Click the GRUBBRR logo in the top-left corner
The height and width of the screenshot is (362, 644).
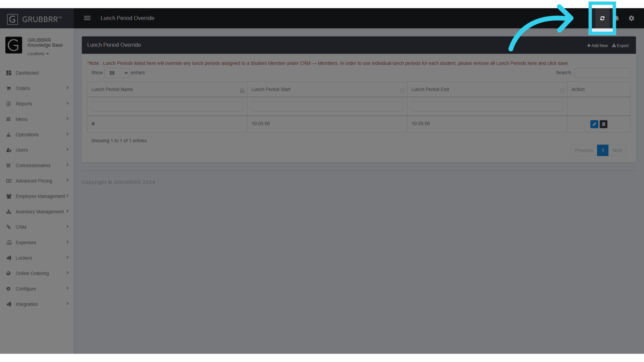(35, 19)
